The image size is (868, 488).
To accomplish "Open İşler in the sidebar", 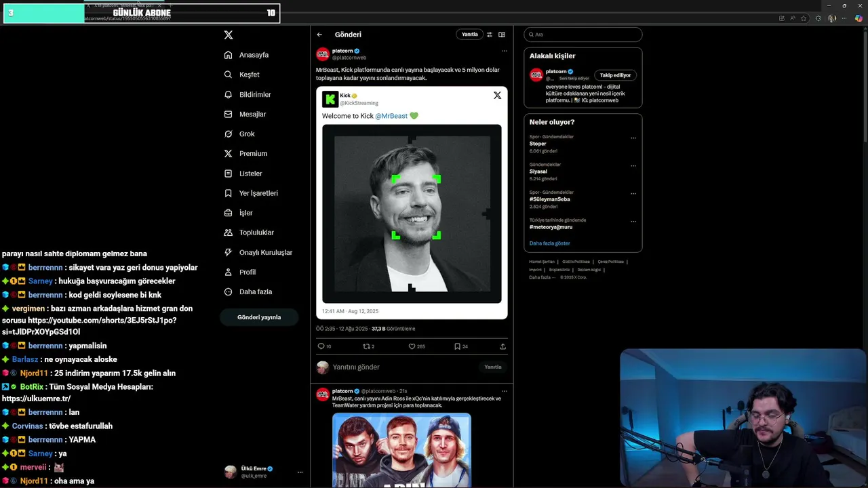I will (239, 213).
